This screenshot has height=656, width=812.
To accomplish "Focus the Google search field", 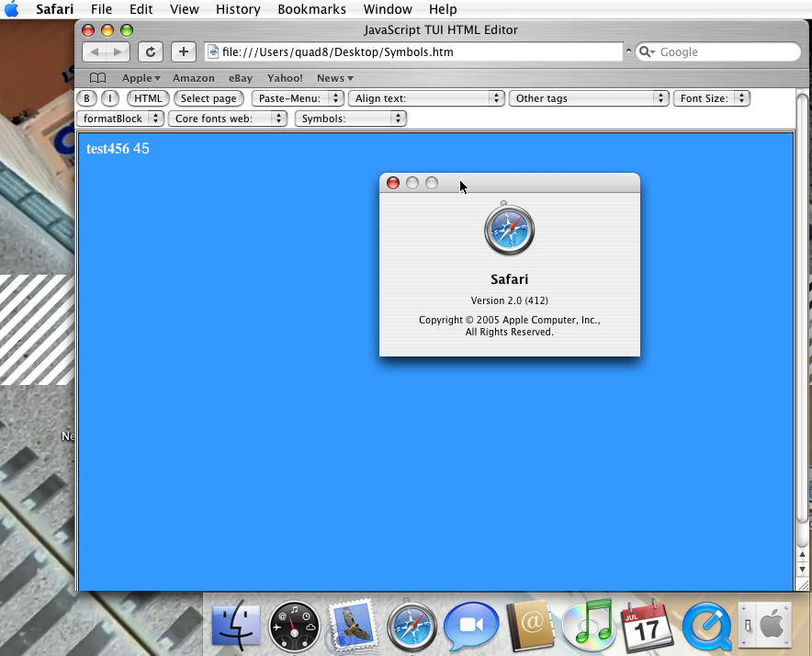I will point(717,51).
